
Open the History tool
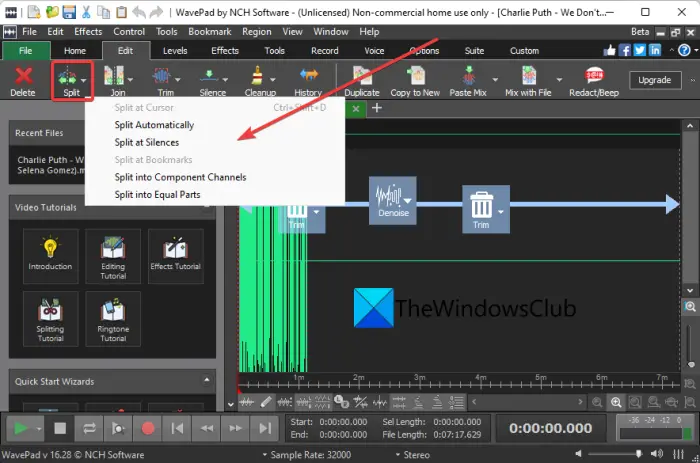tap(308, 81)
